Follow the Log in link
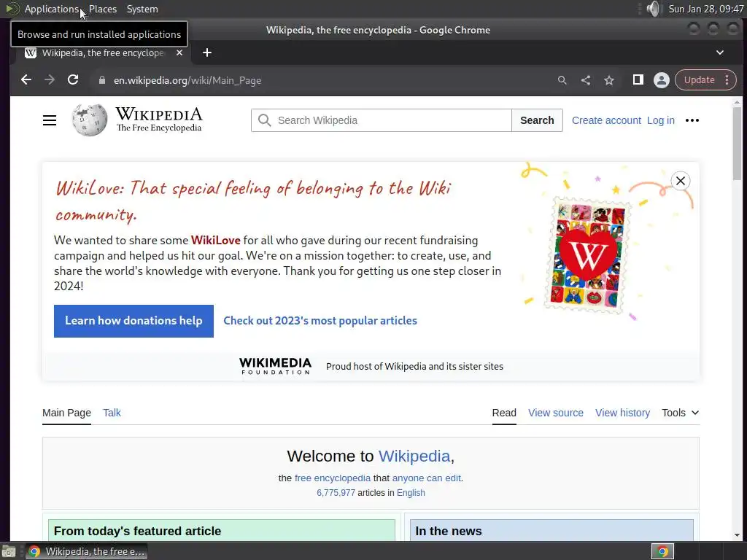This screenshot has height=560, width=747. click(x=660, y=120)
